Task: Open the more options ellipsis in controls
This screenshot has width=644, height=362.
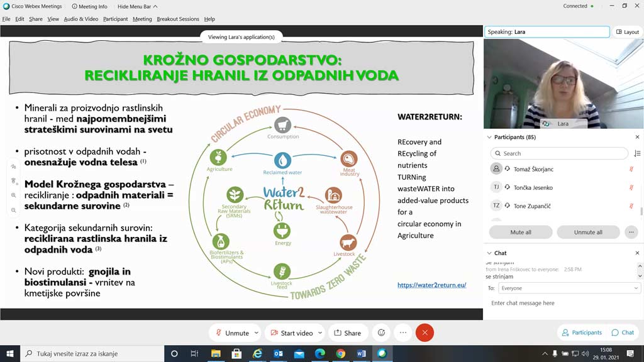Action: (403, 333)
